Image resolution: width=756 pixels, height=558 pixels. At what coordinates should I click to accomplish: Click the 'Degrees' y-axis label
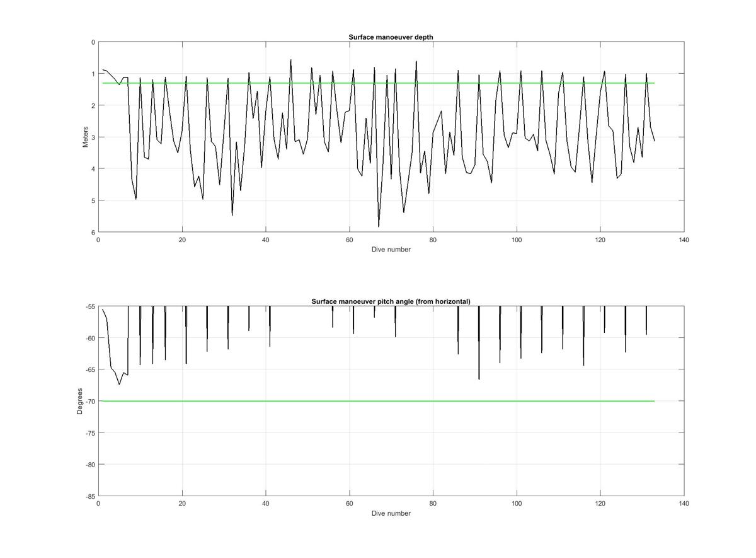80,401
